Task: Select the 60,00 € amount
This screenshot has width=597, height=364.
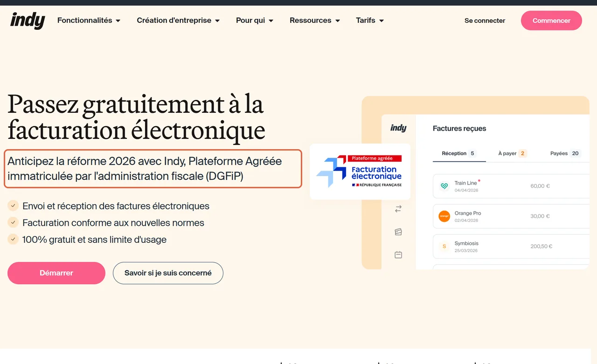Action: coord(540,186)
